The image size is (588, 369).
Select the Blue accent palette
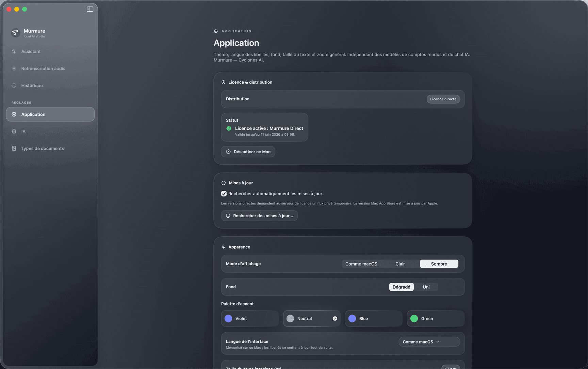[x=374, y=319]
